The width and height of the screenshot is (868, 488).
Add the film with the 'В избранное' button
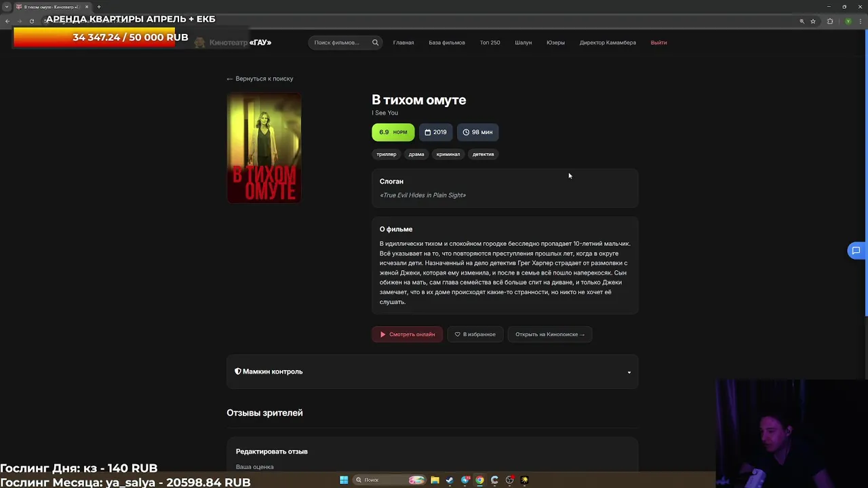[x=475, y=334]
